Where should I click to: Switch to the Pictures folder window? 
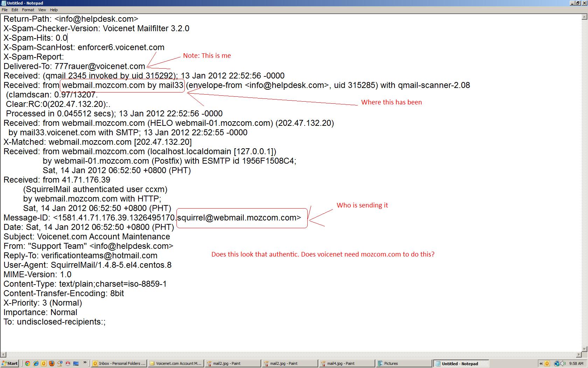[404, 363]
